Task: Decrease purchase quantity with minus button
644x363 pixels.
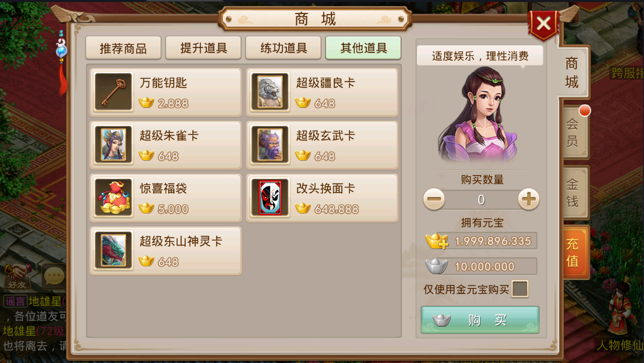Action: 434,200
